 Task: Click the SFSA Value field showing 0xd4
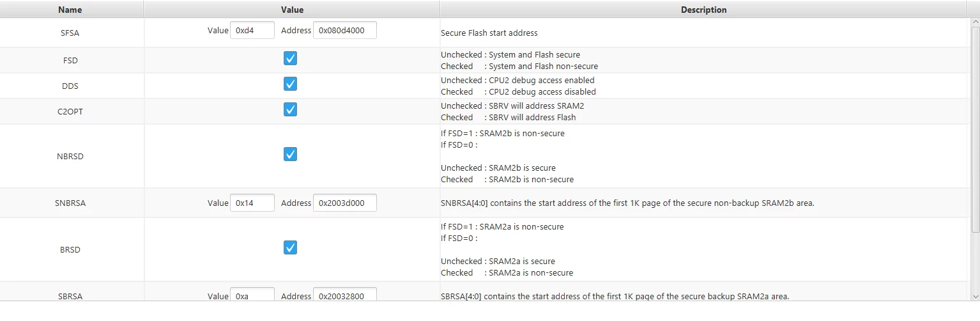point(252,30)
